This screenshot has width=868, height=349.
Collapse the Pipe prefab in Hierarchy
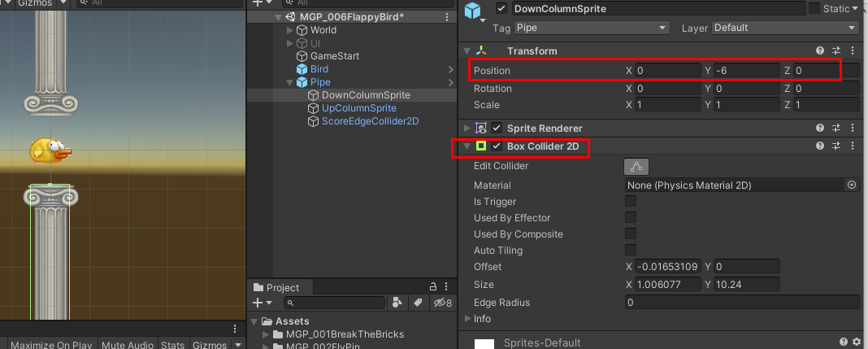(290, 82)
